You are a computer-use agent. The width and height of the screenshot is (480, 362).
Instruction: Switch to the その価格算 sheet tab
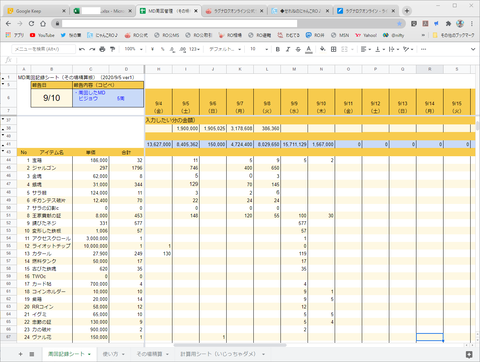point(153,354)
